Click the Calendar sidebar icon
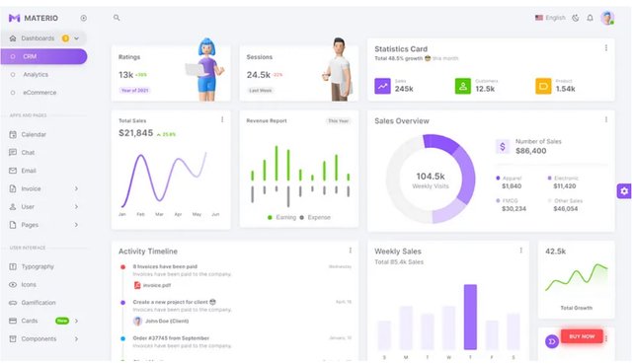Image resolution: width=632 pixels, height=364 pixels. [x=13, y=134]
